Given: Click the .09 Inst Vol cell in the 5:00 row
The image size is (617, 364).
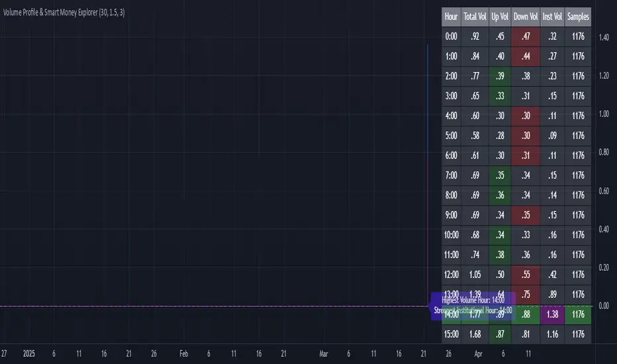Looking at the screenshot, I should pyautogui.click(x=553, y=136).
